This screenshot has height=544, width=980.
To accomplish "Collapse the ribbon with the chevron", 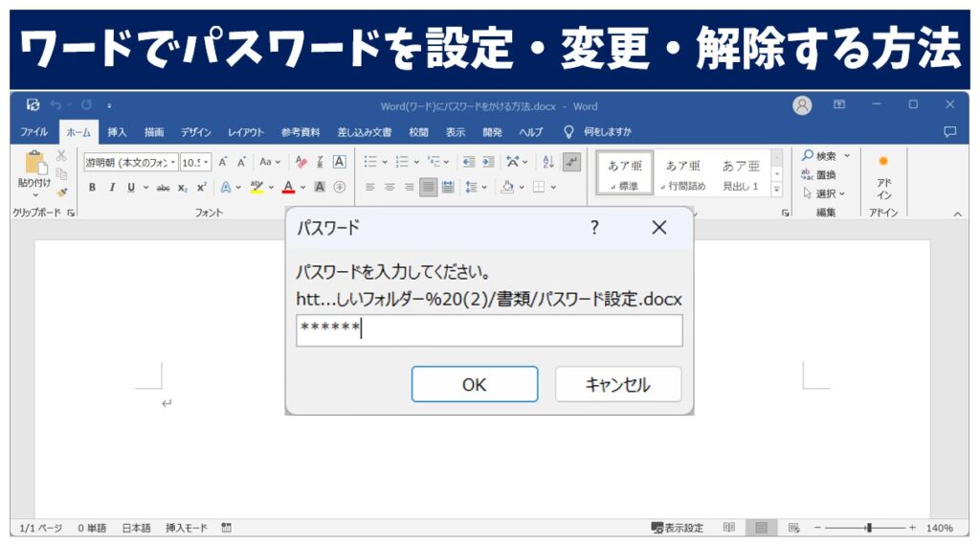I will 957,214.
